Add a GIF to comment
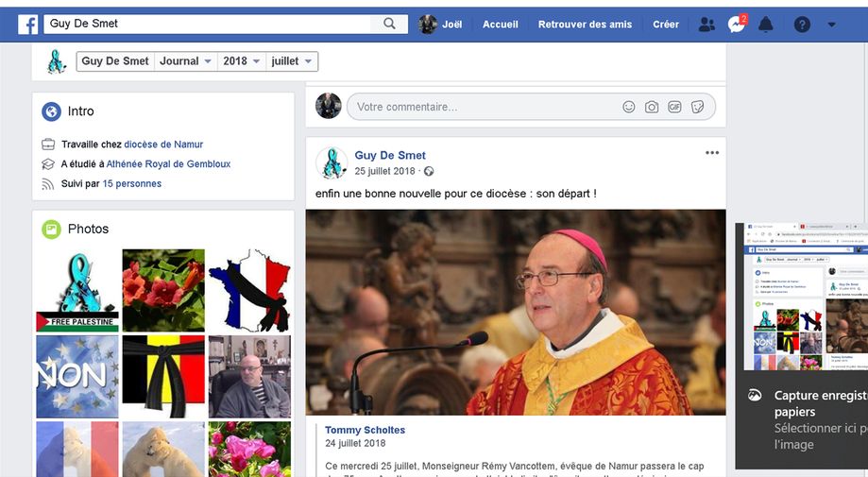This screenshot has width=868, height=477. tap(674, 107)
